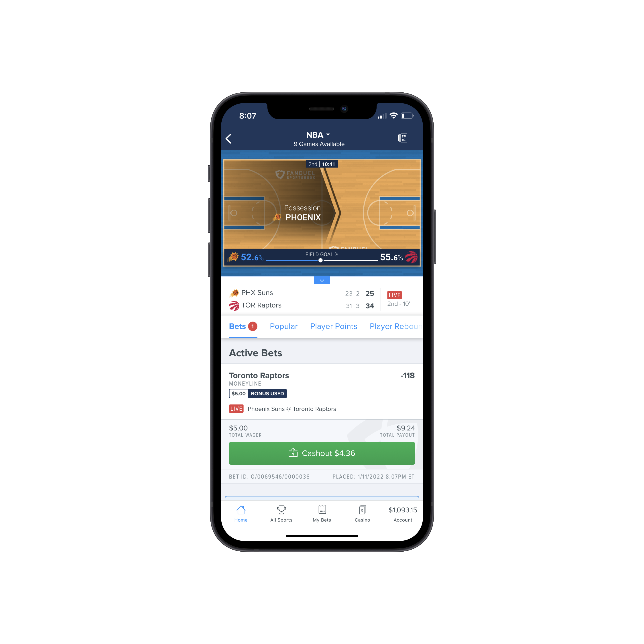
Task: Tap the Toronto Raptors logo icon
Action: (x=235, y=306)
